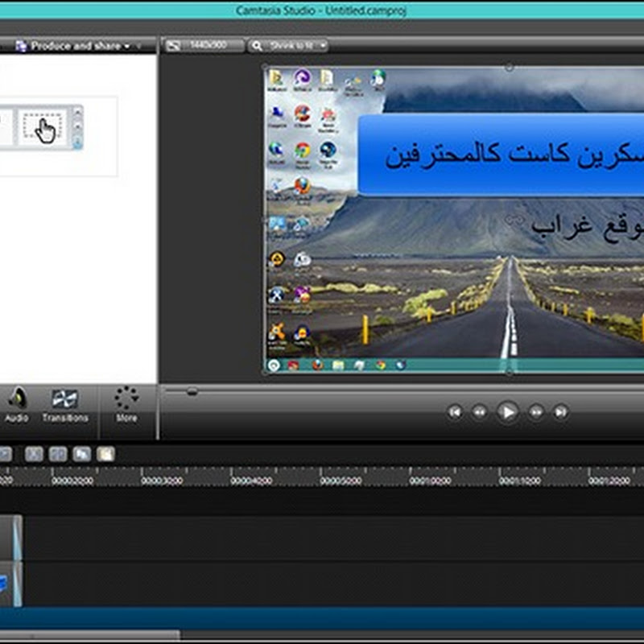Click the bottom-center resize handle of canvas
The image size is (644, 644).
509,372
